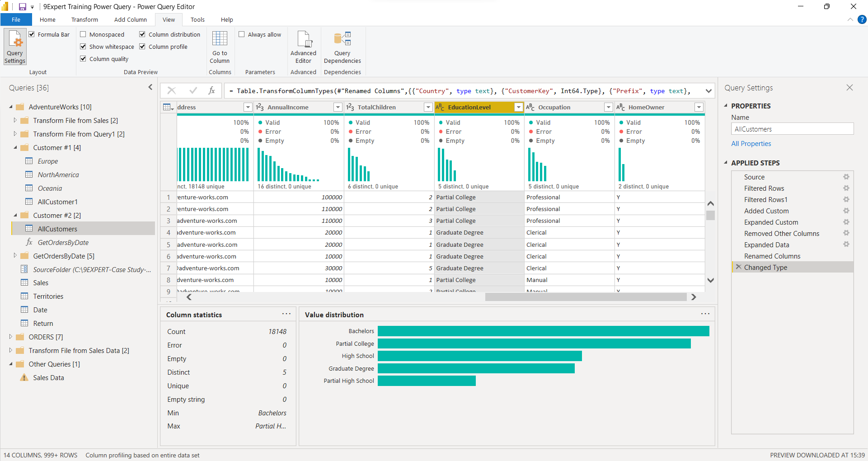The width and height of the screenshot is (868, 461).
Task: Edit the query Name field showing AllCustomers
Action: click(x=792, y=129)
